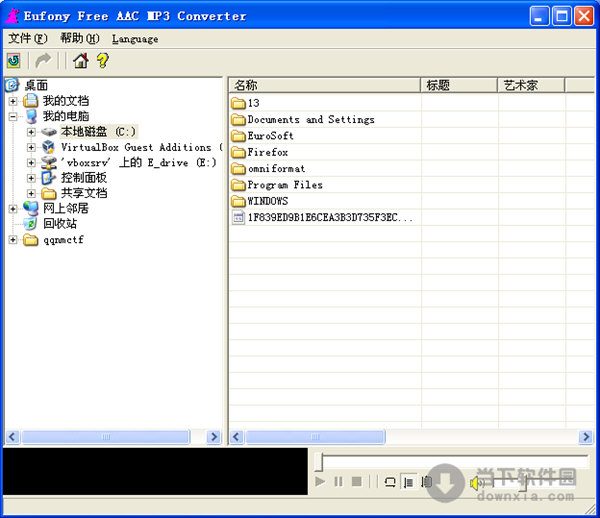Select 我的文档 in the folder tree
The height and width of the screenshot is (518, 600).
pyautogui.click(x=66, y=101)
